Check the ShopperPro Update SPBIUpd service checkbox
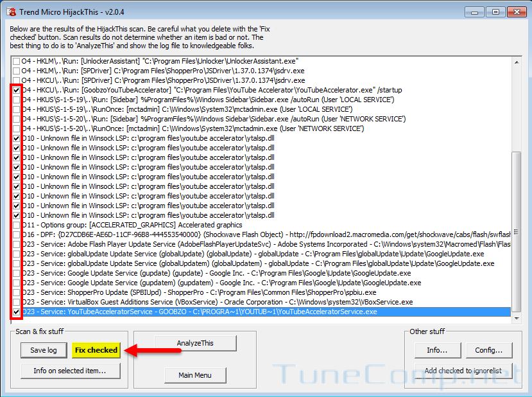 tap(16, 292)
